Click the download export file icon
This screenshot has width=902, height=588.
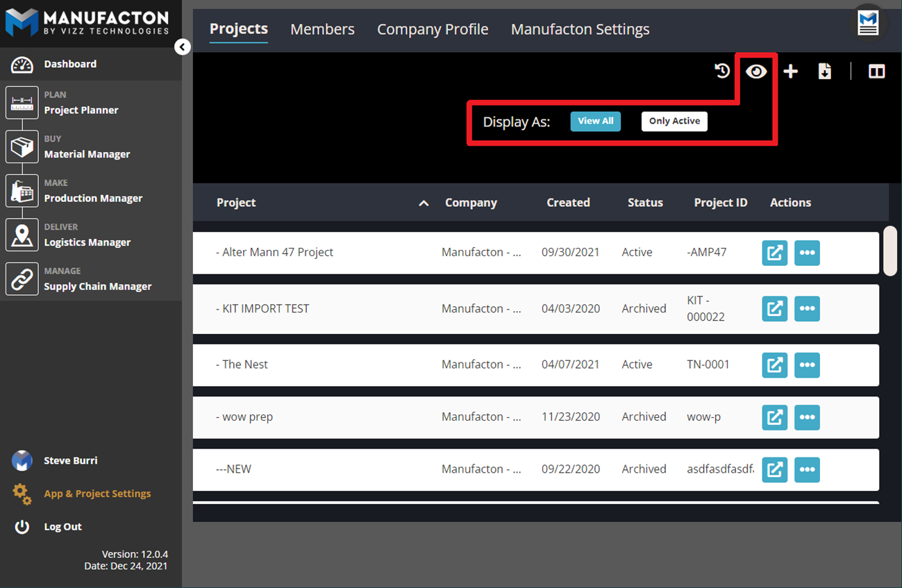(824, 72)
